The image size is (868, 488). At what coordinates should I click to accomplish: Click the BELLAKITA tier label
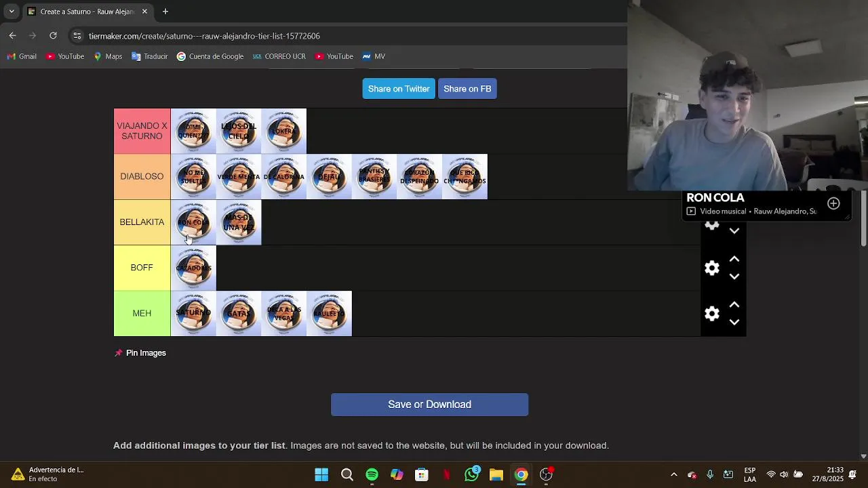click(142, 222)
